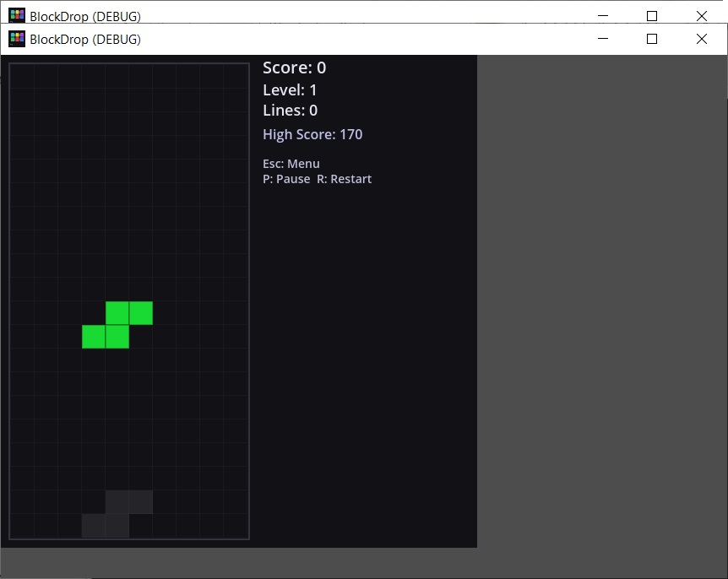The height and width of the screenshot is (579, 728).
Task: Click the 'Level: 1' label
Action: (x=290, y=89)
